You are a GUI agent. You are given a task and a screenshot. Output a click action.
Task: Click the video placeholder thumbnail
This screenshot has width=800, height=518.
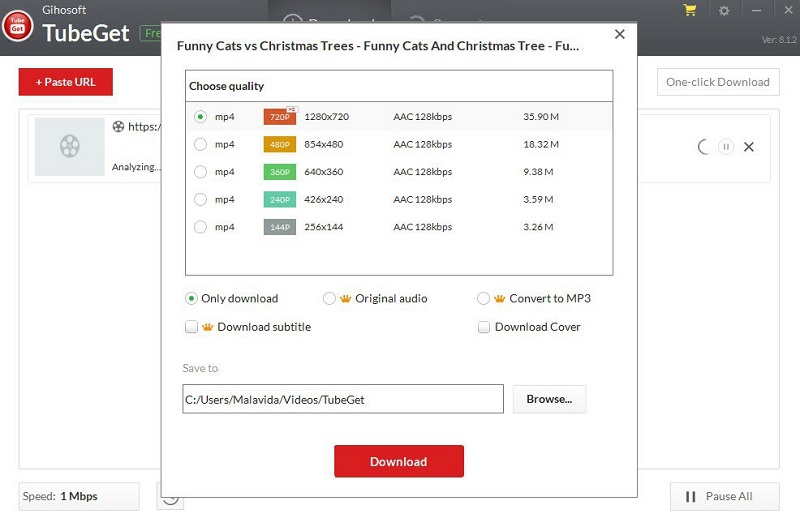(70, 147)
